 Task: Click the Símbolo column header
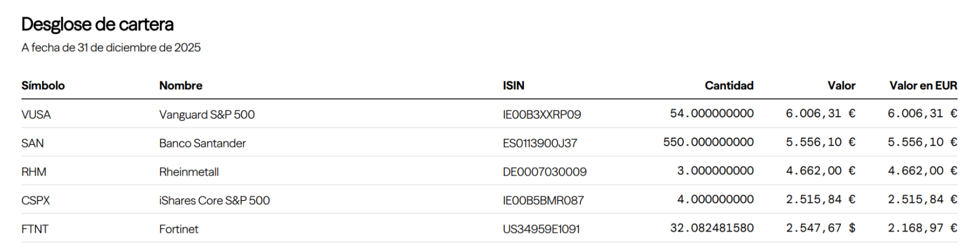tap(43, 86)
